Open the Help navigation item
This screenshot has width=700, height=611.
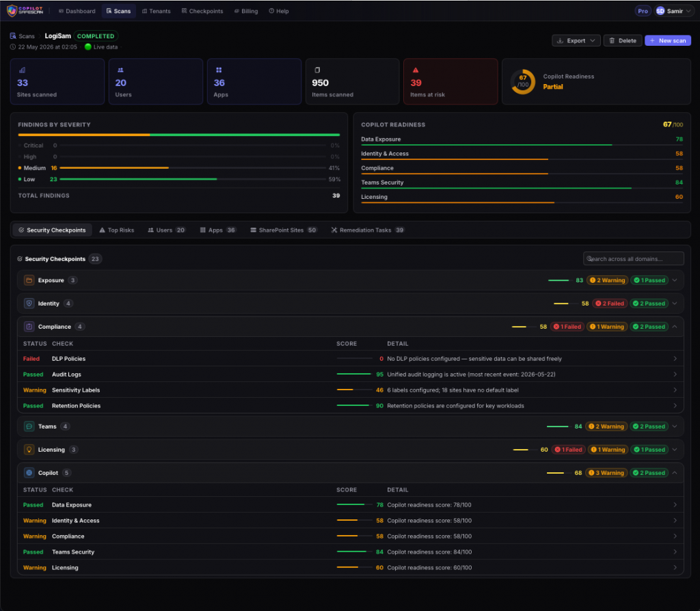[x=279, y=11]
